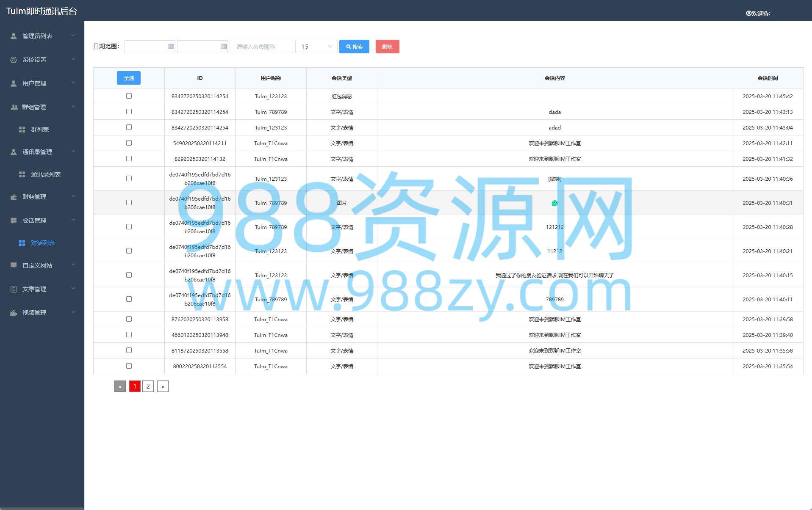This screenshot has height=510, width=812.
Task: Open 群列表 in the sidebar
Action: pyautogui.click(x=40, y=130)
